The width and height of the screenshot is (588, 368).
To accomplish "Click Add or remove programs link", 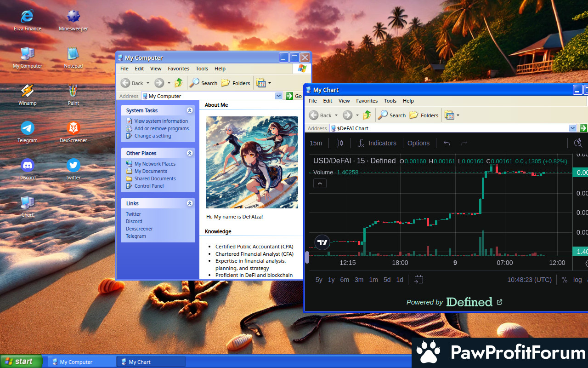I will (x=162, y=128).
